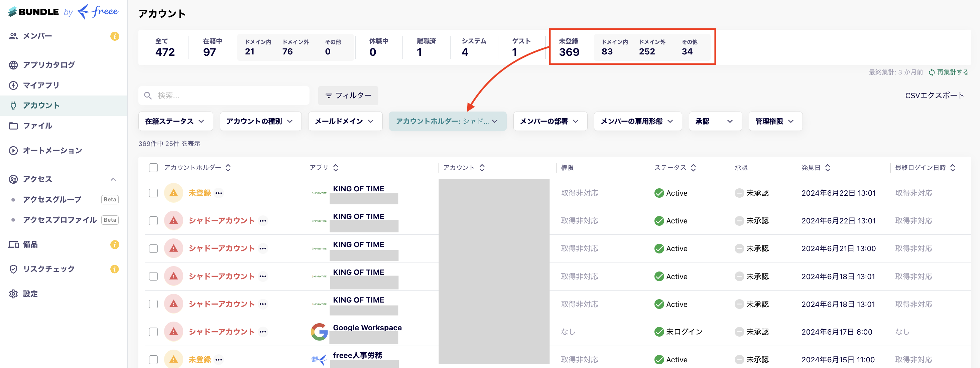The height and width of the screenshot is (368, 980).
Task: Run 再集計する to refresh counts
Action: point(952,72)
